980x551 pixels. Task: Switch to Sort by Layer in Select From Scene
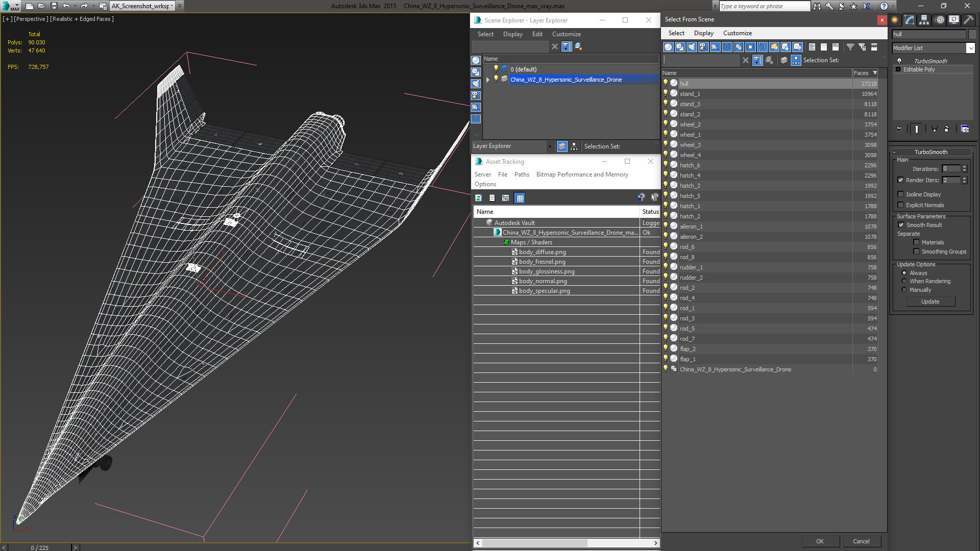tap(784, 60)
